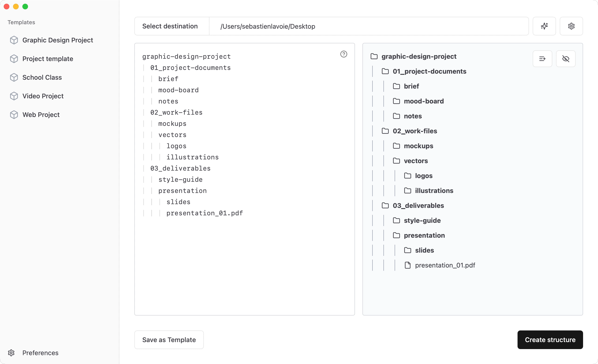
Task: Click cube icon next to Graphic Design Project
Action: (x=14, y=40)
